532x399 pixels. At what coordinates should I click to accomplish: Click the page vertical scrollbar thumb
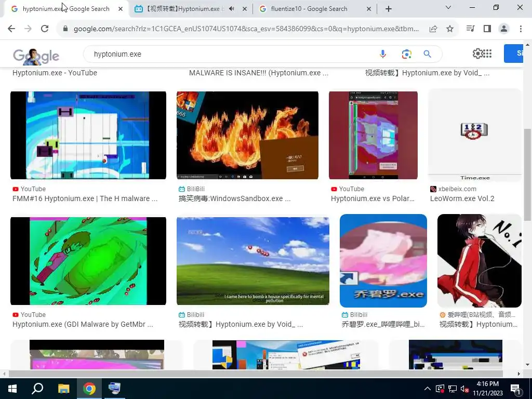click(x=527, y=175)
